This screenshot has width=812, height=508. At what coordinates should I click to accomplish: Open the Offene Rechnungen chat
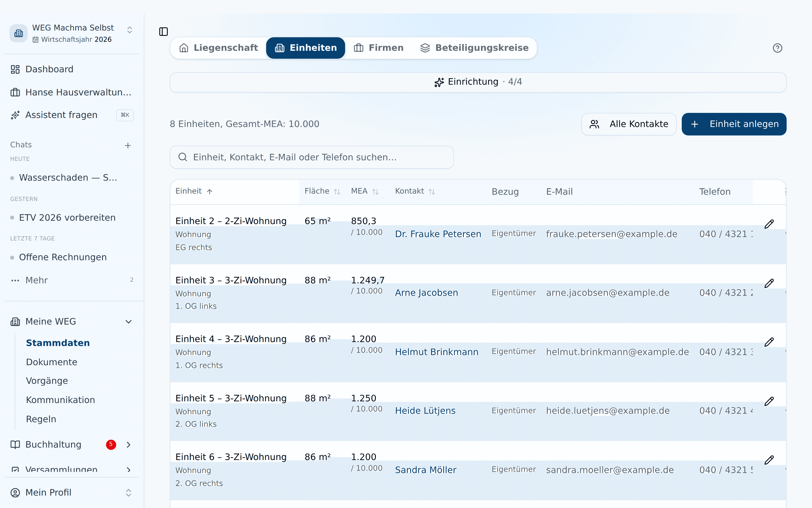[x=63, y=257]
